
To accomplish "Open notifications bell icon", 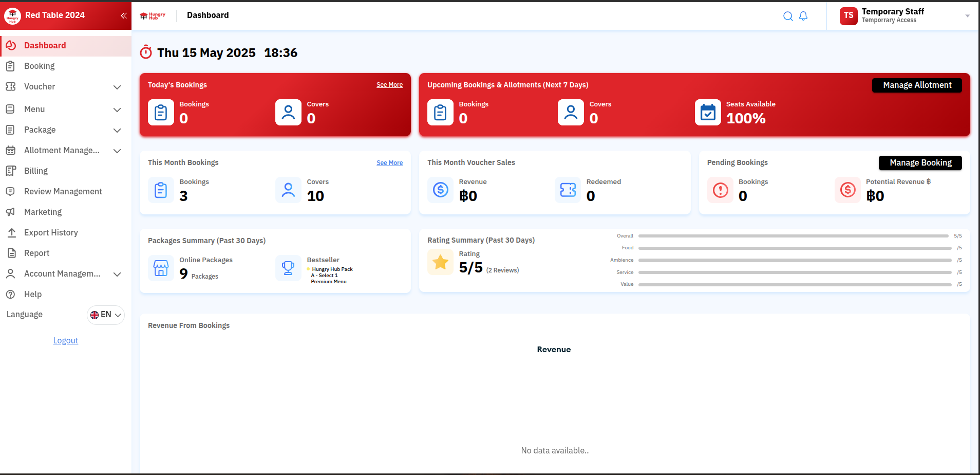I will tap(803, 16).
